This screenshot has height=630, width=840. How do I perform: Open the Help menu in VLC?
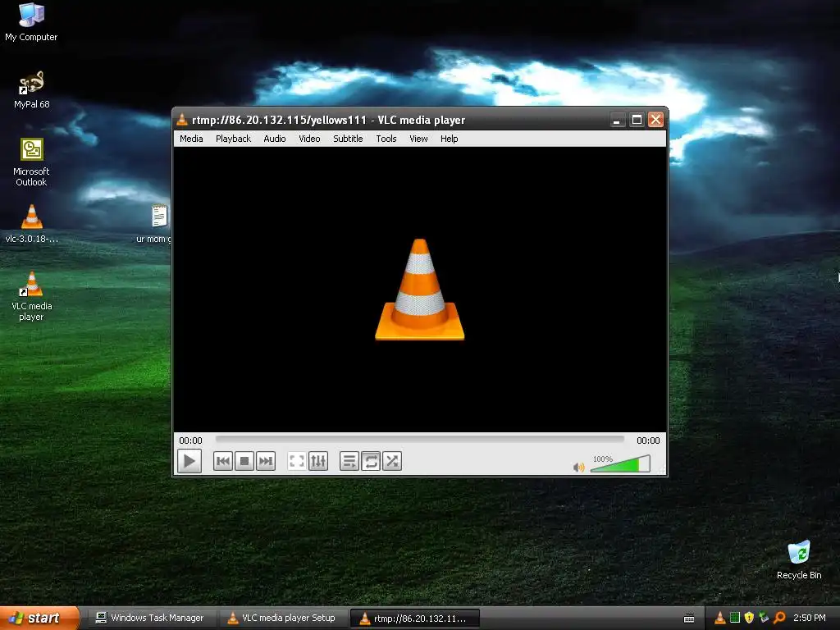(x=449, y=139)
